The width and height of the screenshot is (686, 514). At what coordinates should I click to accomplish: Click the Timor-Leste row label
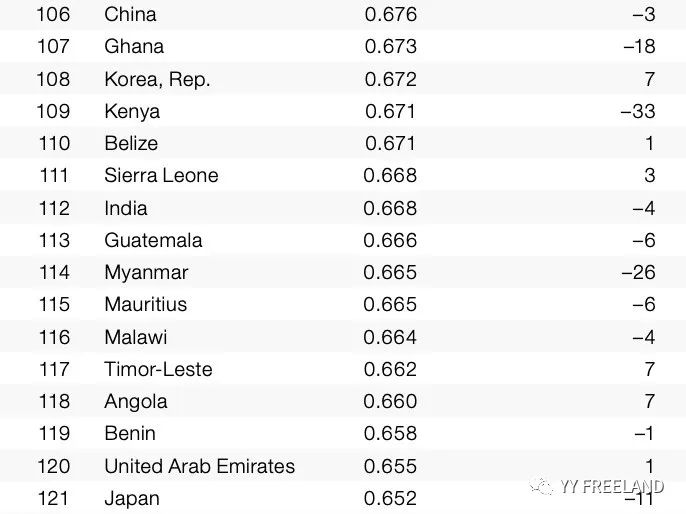158,369
